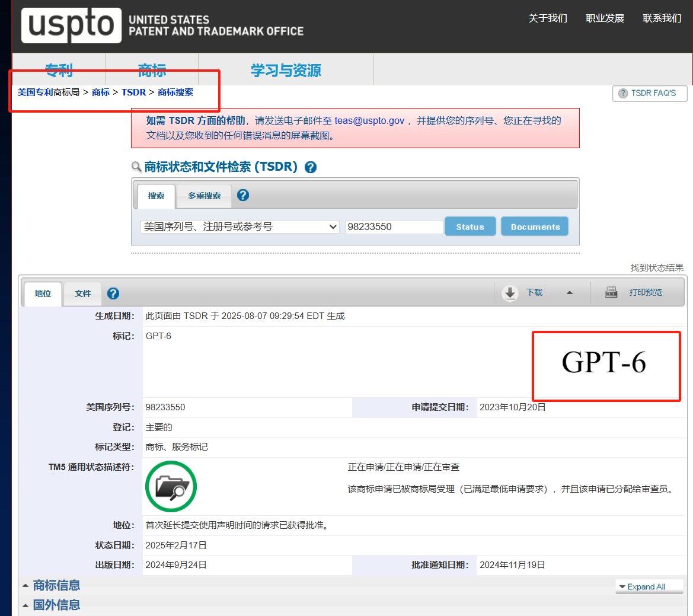Image resolution: width=693 pixels, height=616 pixels.
Task: Click the 商标、服务标记 mark type value
Action: click(x=177, y=447)
